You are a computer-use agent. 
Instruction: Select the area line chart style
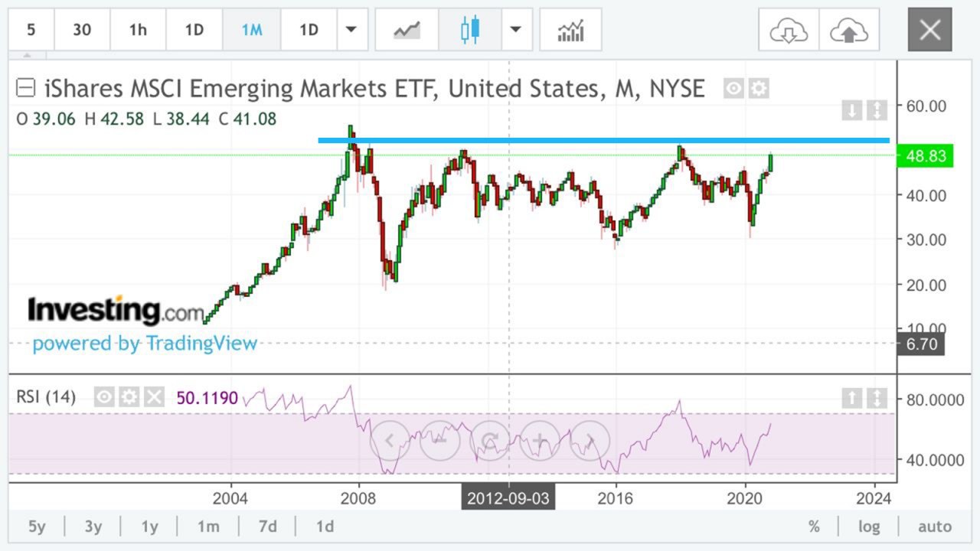(407, 30)
